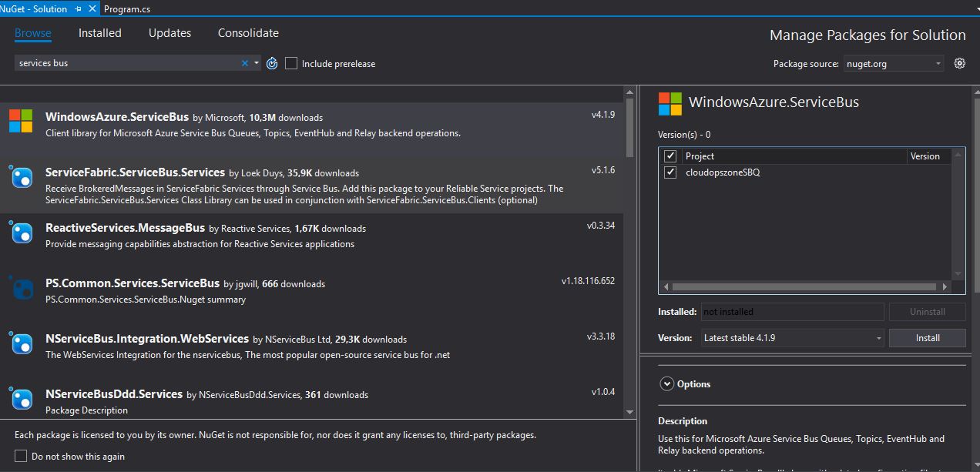Open the Package source dropdown

pos(893,63)
